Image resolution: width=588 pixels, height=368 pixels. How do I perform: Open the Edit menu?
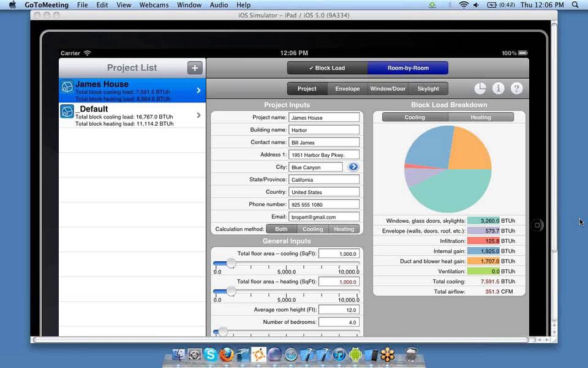(102, 5)
